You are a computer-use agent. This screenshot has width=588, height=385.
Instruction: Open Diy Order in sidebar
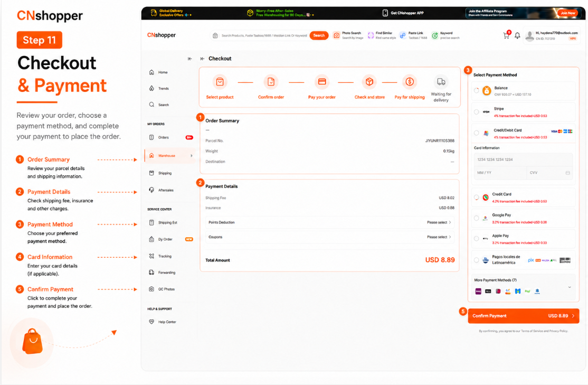pos(165,239)
